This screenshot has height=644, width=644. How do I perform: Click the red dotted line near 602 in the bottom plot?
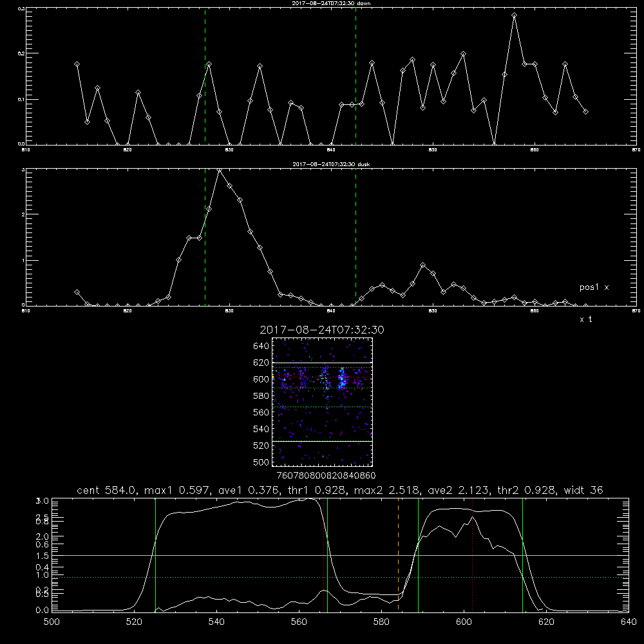pyautogui.click(x=472, y=555)
